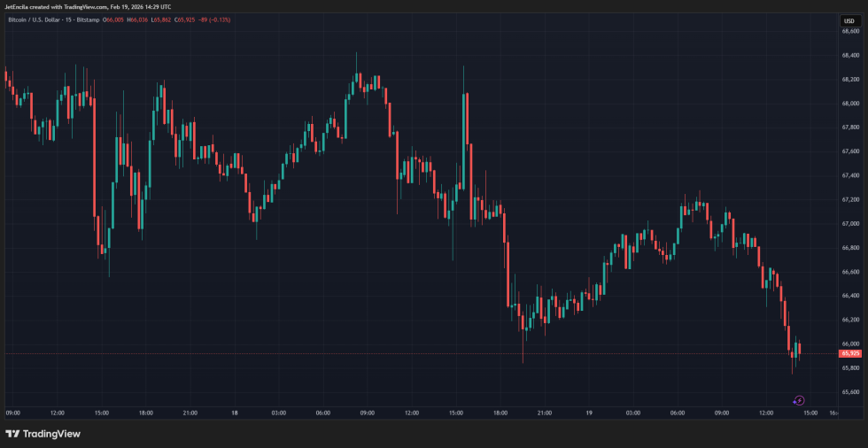Click the first 09:00 time axis label
Screen dimensions: 868x448
click(x=12, y=413)
